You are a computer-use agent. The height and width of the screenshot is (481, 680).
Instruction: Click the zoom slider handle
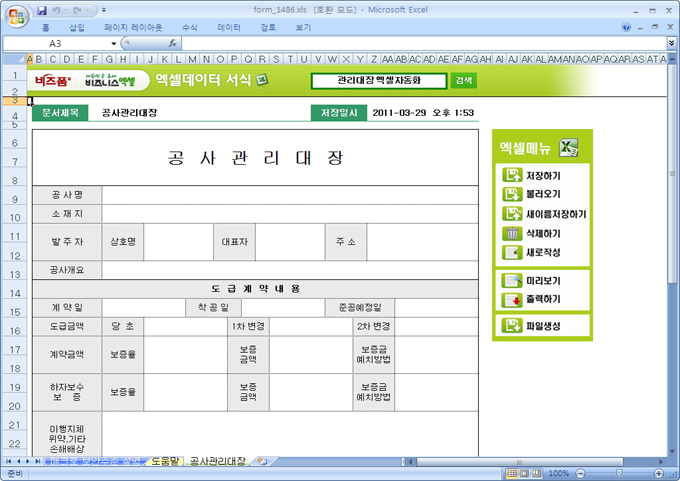coord(619,473)
